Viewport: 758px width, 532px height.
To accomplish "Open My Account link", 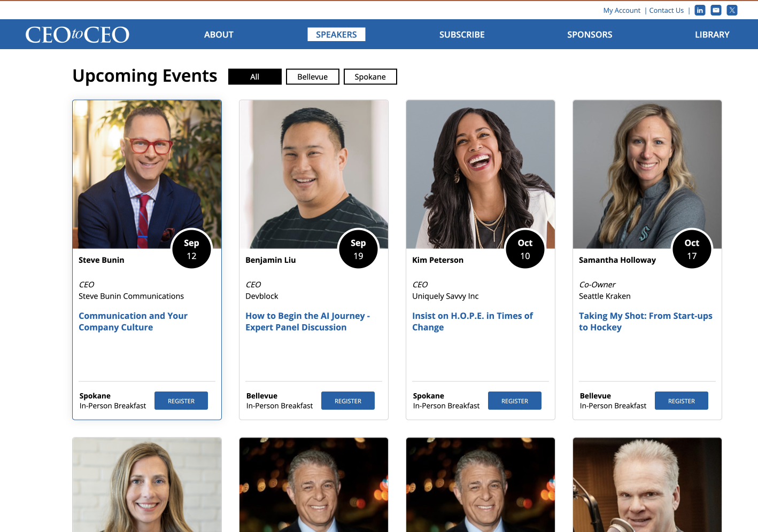I will tap(622, 10).
